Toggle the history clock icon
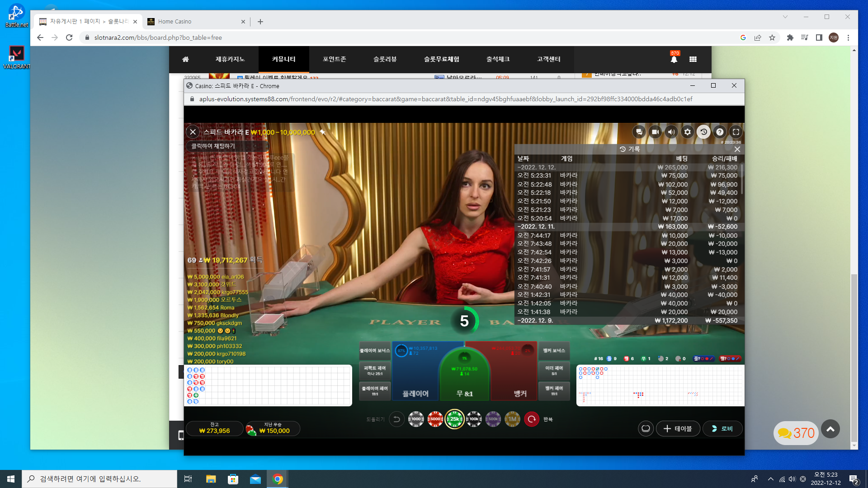 703,132
